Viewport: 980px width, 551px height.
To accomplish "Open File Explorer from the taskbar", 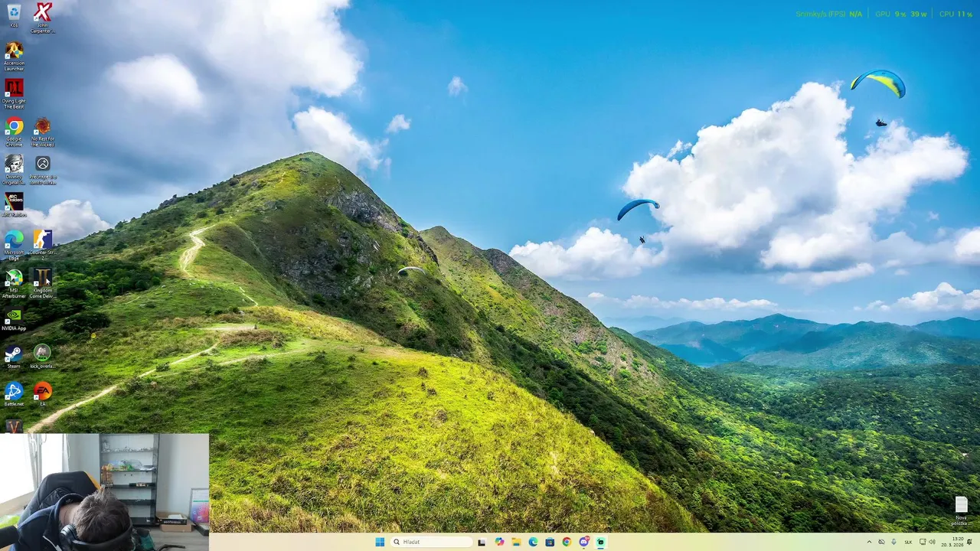I will click(x=516, y=542).
